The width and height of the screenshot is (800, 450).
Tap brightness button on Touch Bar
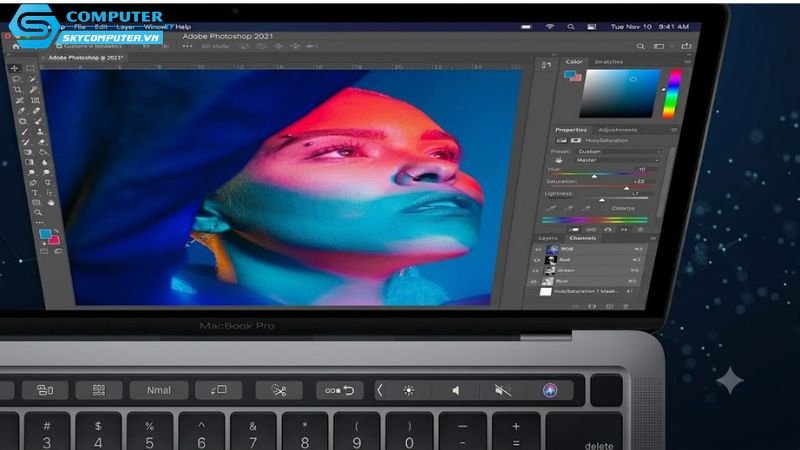point(409,390)
